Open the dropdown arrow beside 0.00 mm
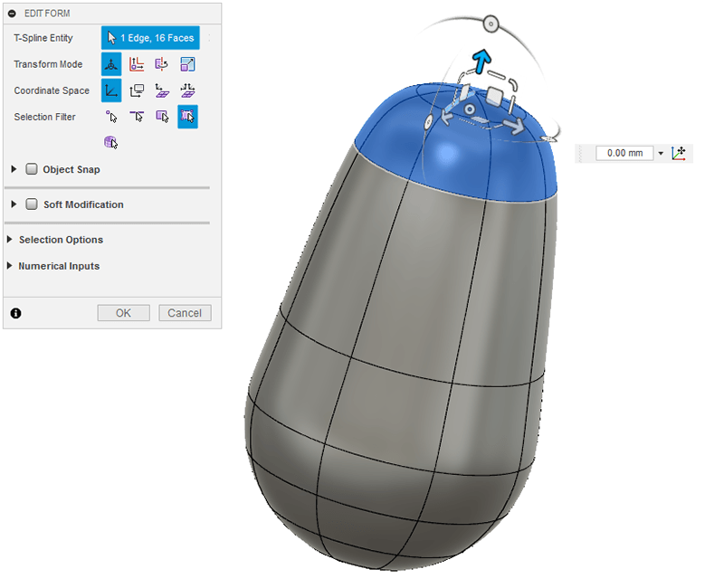This screenshot has height=588, width=724. point(661,153)
